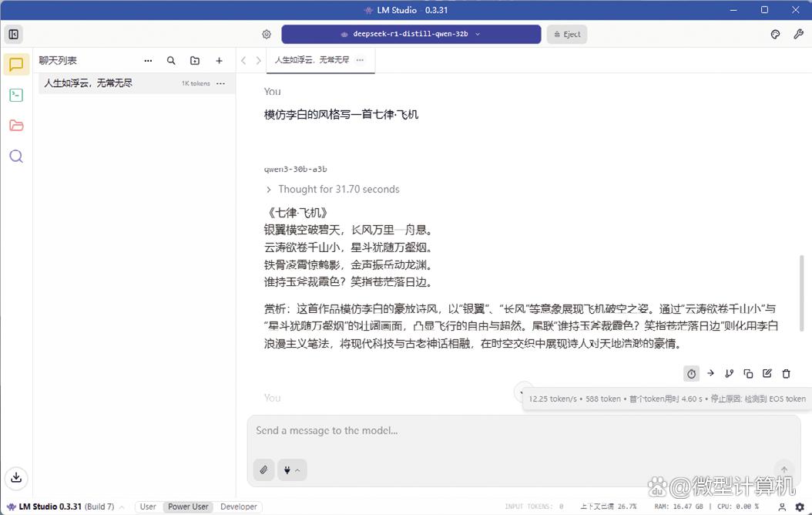Click the context usage 26.7% indicator

pos(608,507)
